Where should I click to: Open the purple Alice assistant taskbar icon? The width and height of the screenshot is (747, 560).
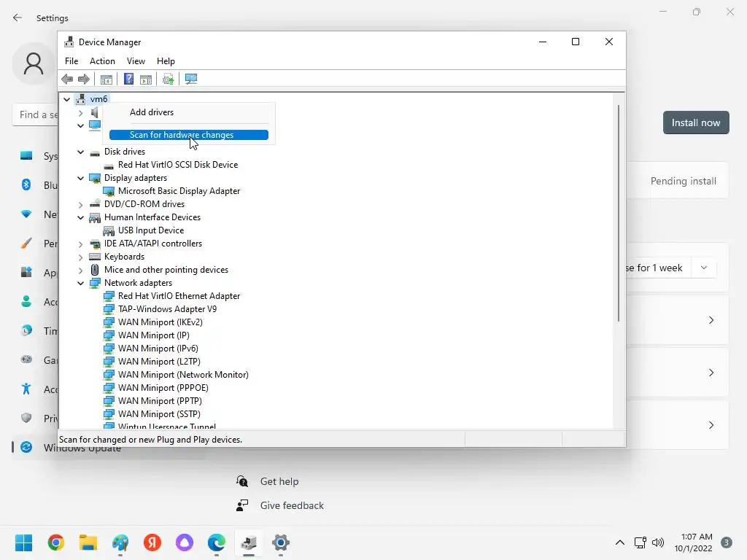(185, 542)
